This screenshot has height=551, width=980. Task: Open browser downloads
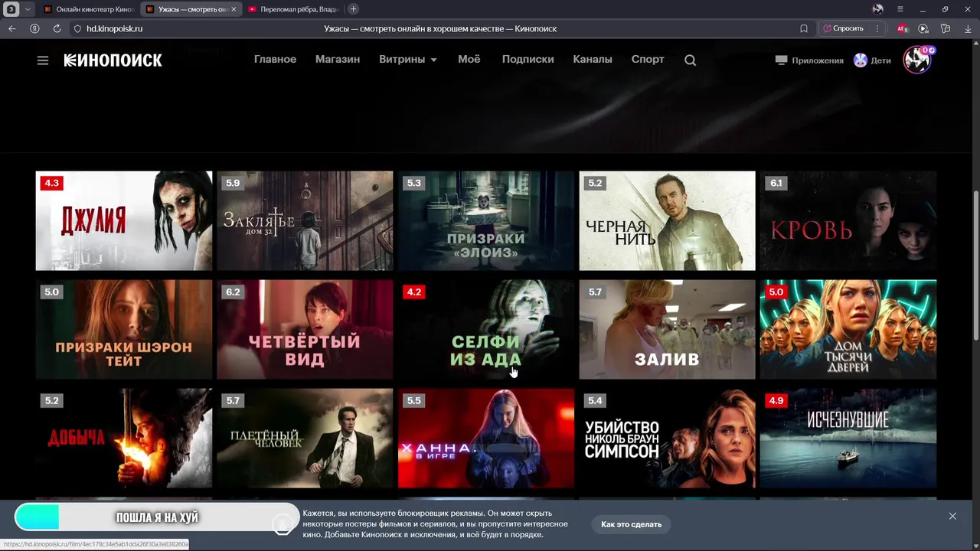point(967,28)
